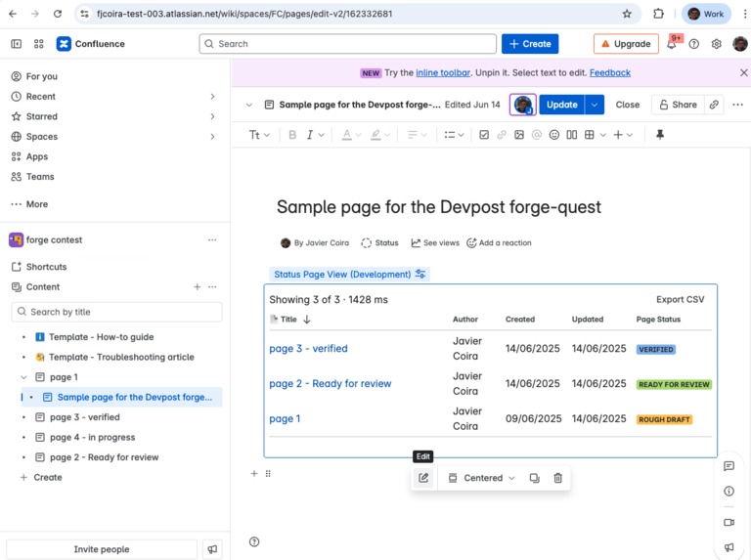Open page more actions ellipsis
751x560 pixels.
click(737, 105)
